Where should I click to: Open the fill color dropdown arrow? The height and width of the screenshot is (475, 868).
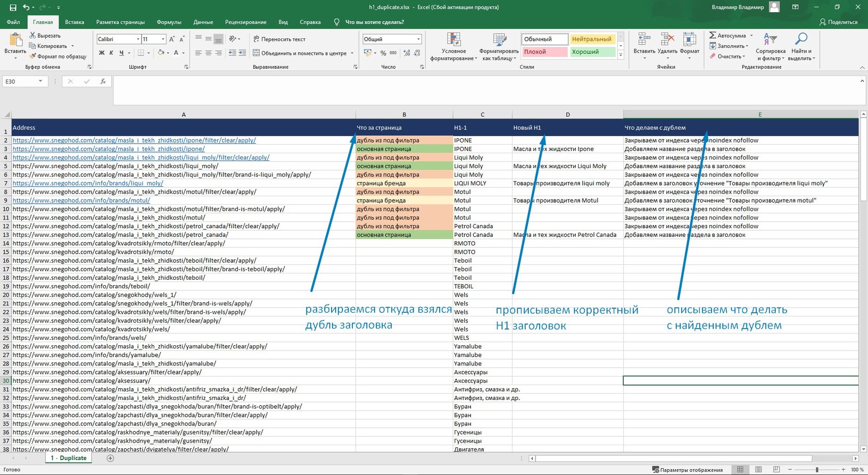pyautogui.click(x=168, y=53)
